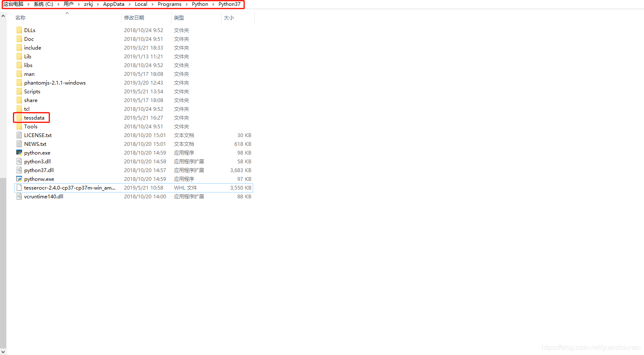The width and height of the screenshot is (644, 355).
Task: Navigate to 系统 (C:) in breadcrumb
Action: click(x=43, y=4)
